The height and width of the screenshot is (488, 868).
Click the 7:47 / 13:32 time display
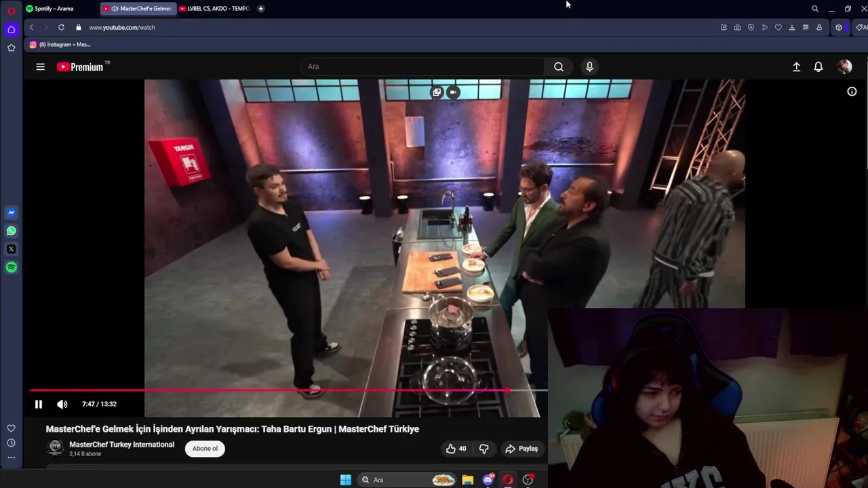point(99,404)
